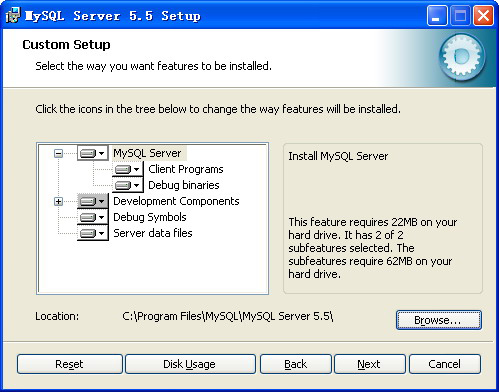Viewport: 499px width, 392px height.
Task: Open Server data files feature dropdown icon
Action: (x=93, y=233)
